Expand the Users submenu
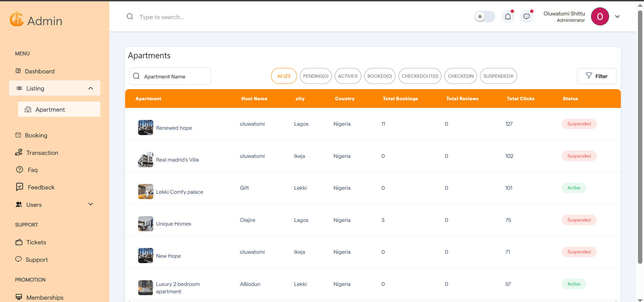644x302 pixels. 90,204
